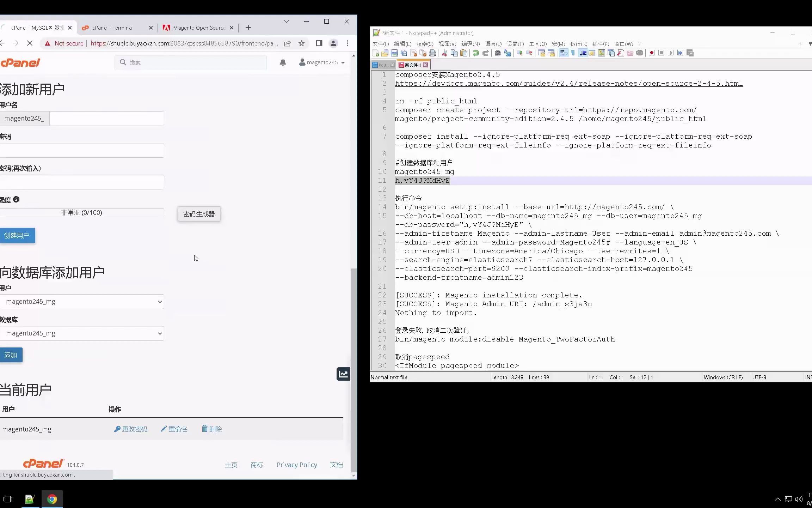This screenshot has width=812, height=508.
Task: Open the 搜索(S) menu in Notepad++
Action: [x=425, y=44]
